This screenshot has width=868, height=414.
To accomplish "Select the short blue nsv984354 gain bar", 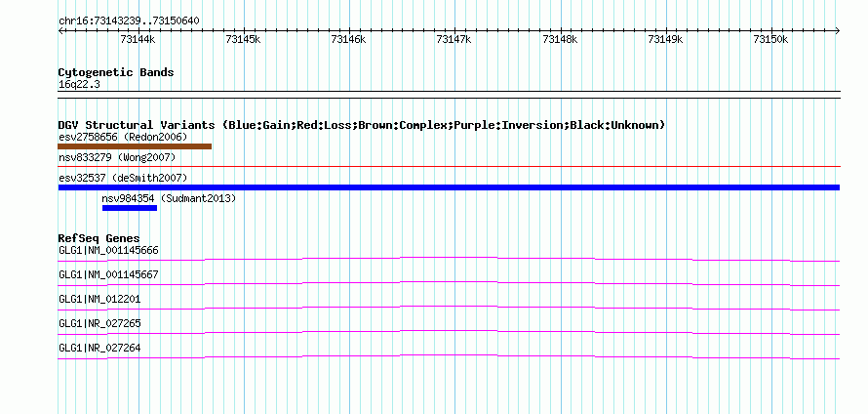I will (130, 208).
